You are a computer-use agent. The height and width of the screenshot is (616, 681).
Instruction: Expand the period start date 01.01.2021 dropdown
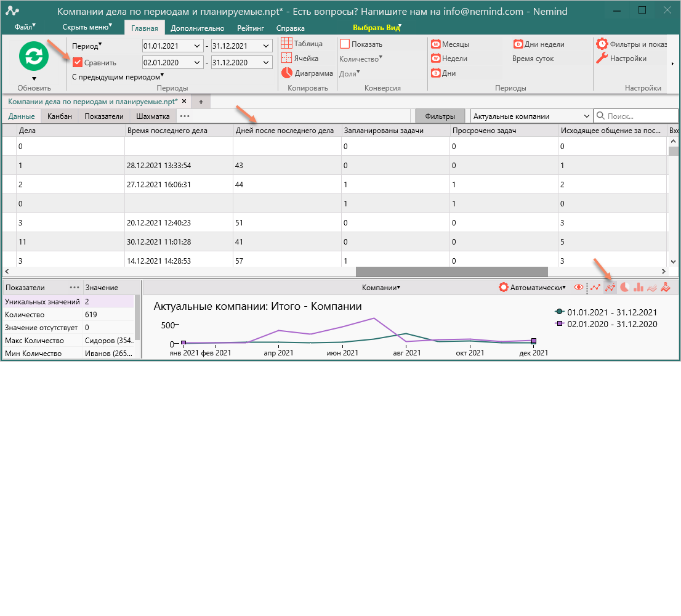197,46
